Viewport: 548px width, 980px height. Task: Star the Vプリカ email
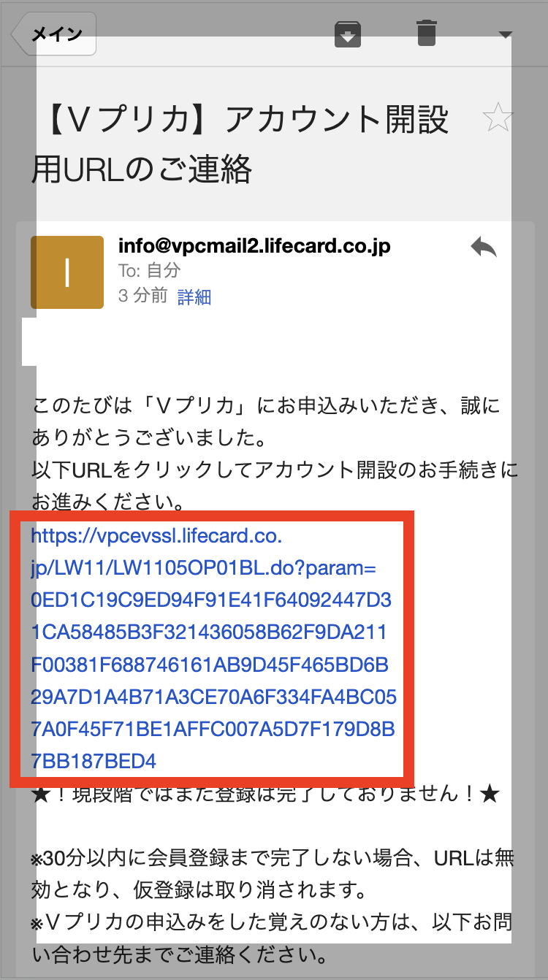point(498,118)
